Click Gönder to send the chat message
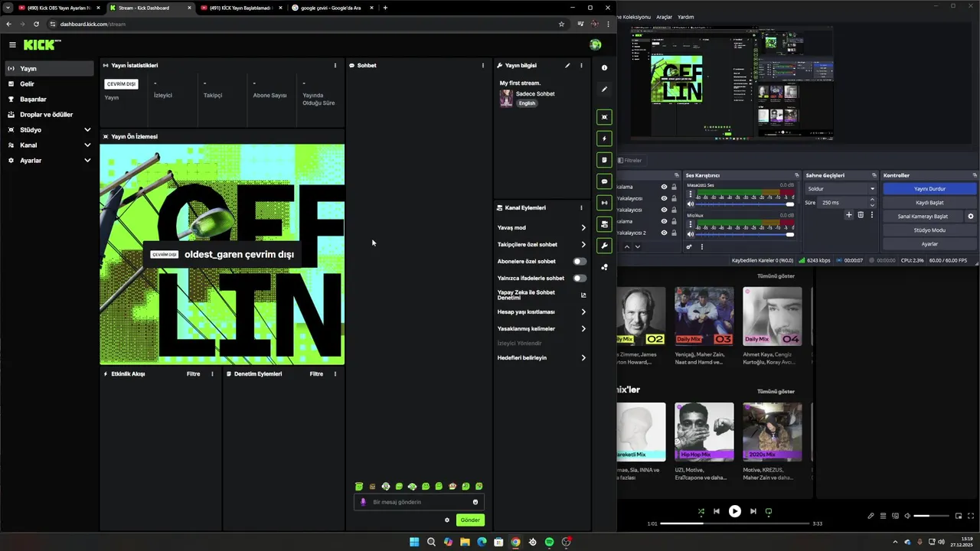Viewport: 980px width, 551px height. tap(470, 520)
